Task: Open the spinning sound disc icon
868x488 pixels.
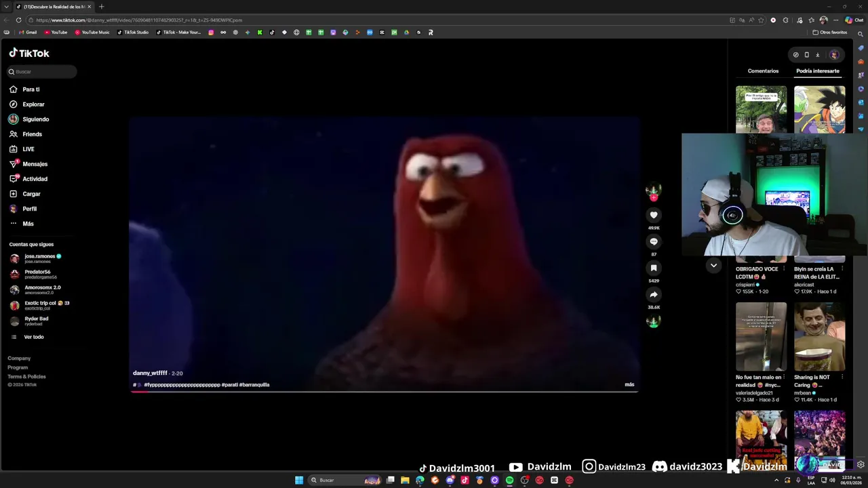Action: point(654,321)
